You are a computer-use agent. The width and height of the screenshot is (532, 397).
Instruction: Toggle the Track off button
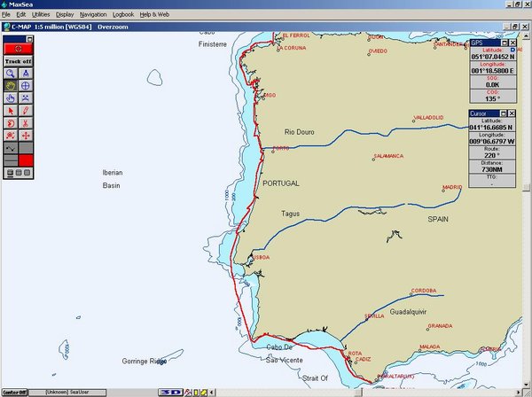click(18, 60)
